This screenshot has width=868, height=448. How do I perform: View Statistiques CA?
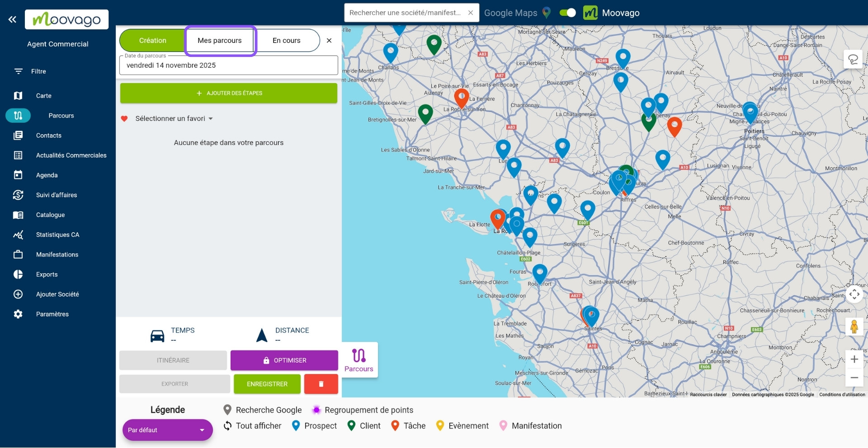click(58, 234)
